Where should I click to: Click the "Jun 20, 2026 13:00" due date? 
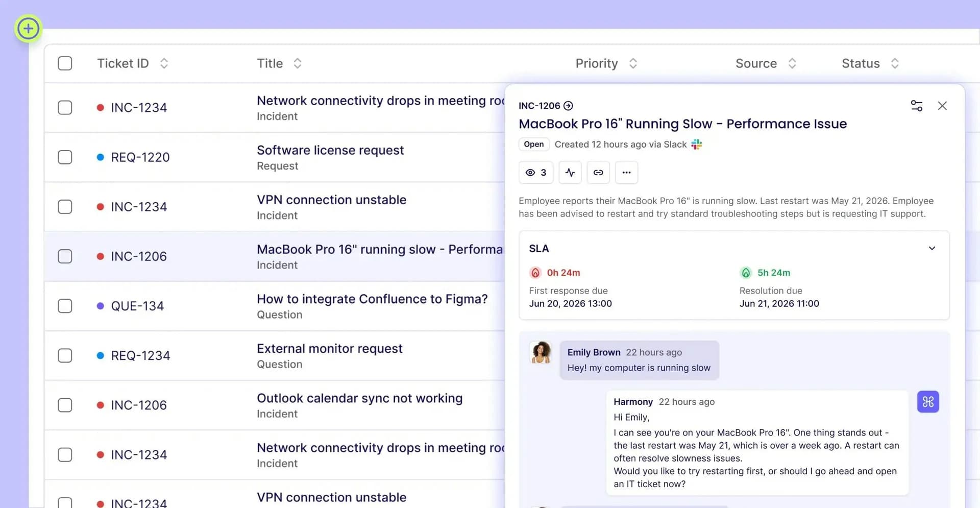pyautogui.click(x=570, y=303)
